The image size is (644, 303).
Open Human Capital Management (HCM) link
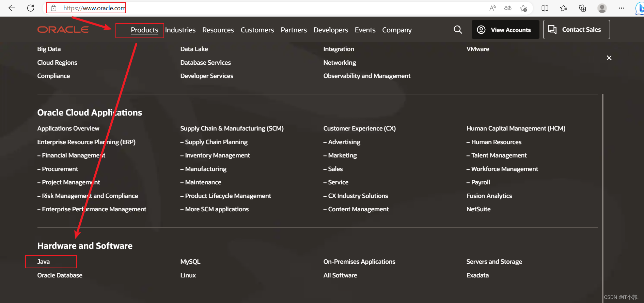coord(516,128)
